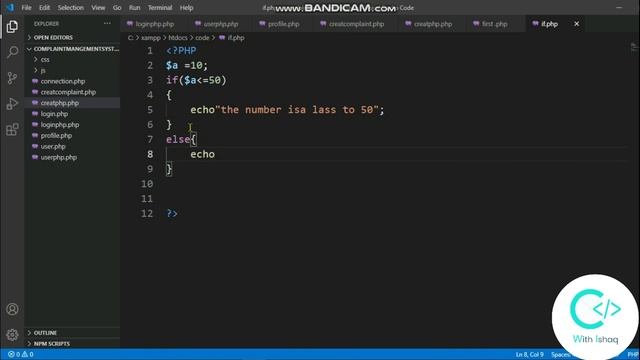Open the Explorer view in activity bar

point(12,27)
